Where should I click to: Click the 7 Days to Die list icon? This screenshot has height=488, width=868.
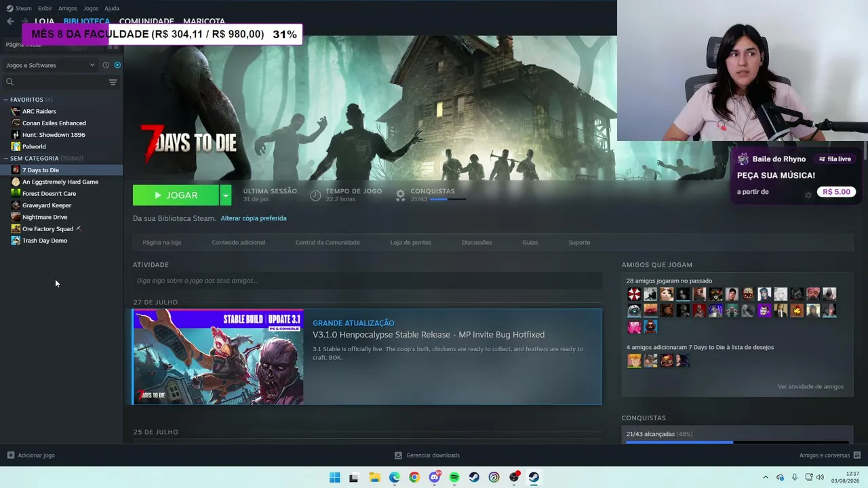(16, 170)
